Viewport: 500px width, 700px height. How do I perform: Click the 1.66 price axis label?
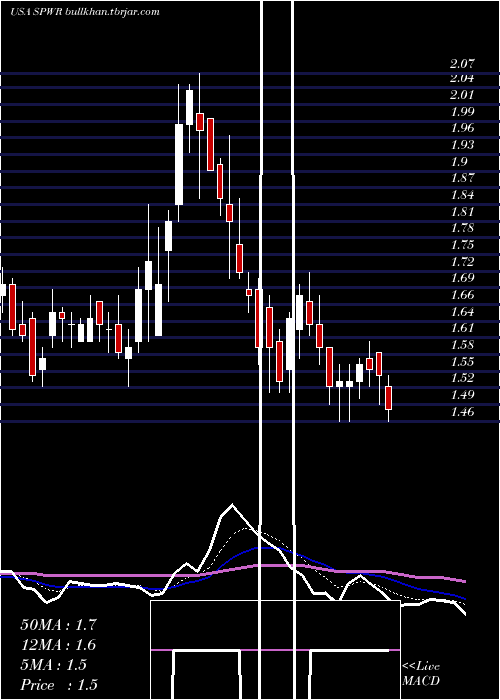(462, 295)
